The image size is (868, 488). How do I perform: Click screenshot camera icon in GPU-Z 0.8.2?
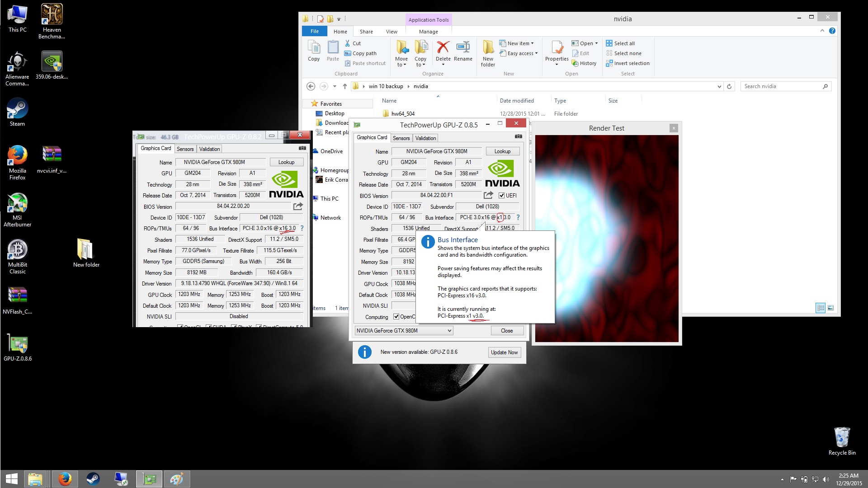302,148
